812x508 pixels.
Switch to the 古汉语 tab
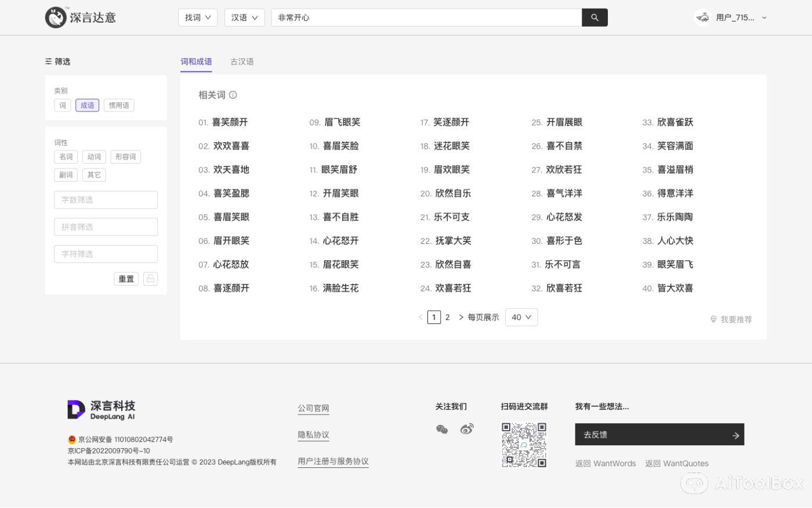click(242, 62)
